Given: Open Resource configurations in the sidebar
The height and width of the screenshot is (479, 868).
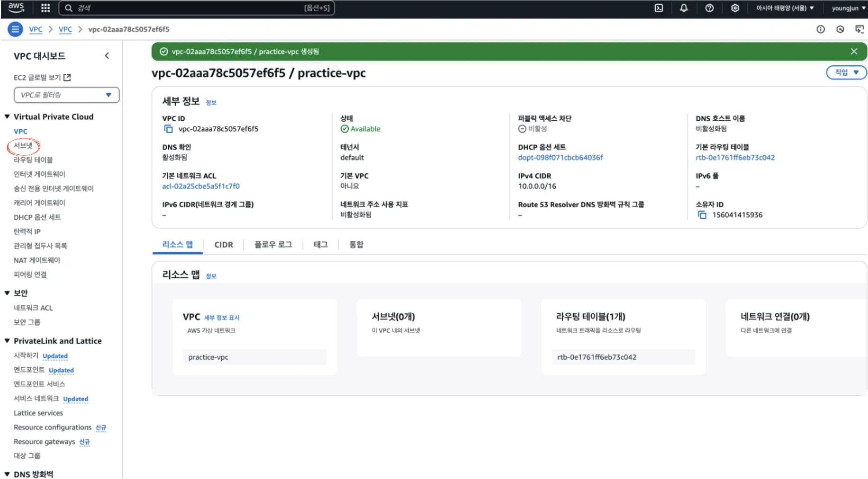Looking at the screenshot, I should coord(53,427).
